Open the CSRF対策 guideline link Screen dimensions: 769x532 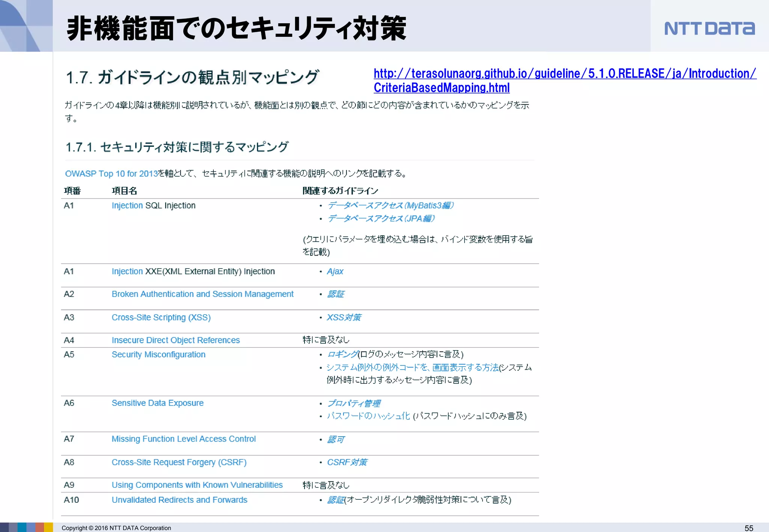pos(347,462)
